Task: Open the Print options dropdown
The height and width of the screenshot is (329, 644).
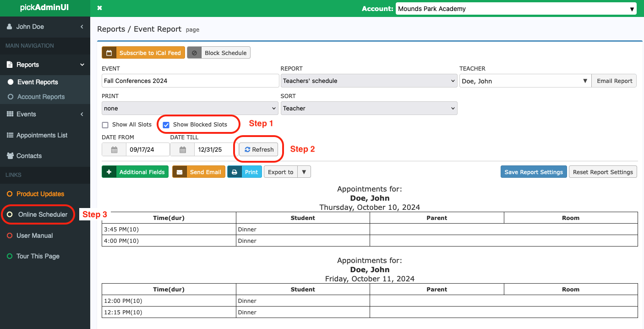Action: coord(190,109)
